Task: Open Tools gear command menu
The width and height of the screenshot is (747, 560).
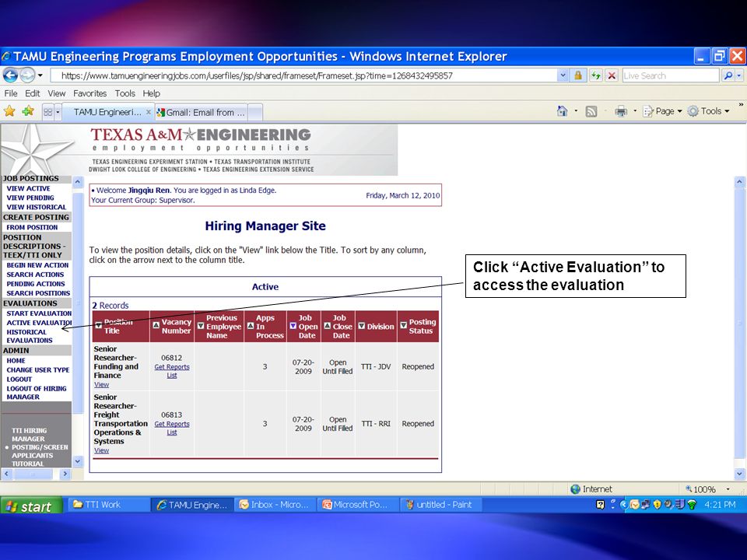Action: [708, 111]
